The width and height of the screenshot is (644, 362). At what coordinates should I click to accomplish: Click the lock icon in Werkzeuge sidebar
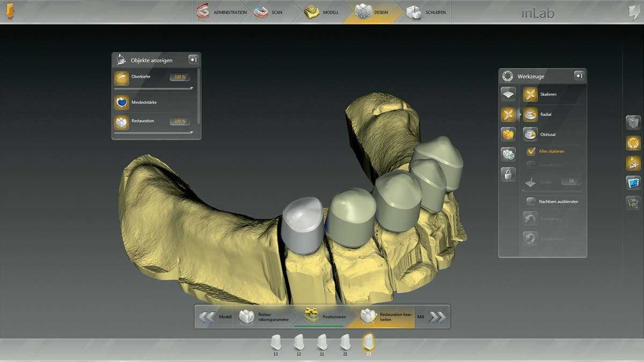click(508, 174)
